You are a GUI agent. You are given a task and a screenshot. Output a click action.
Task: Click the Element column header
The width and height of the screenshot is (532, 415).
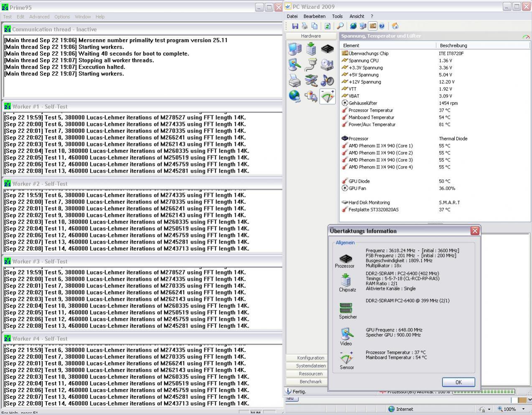click(388, 45)
